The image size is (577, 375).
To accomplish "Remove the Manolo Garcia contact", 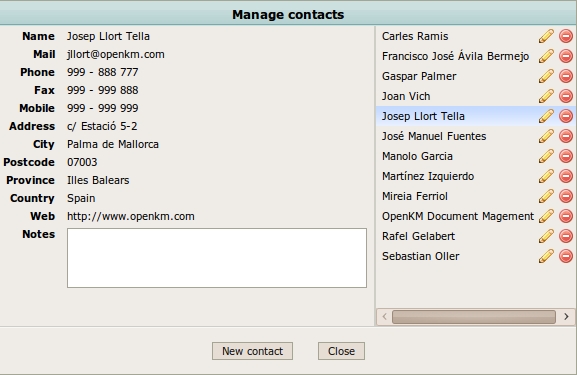I will (566, 156).
